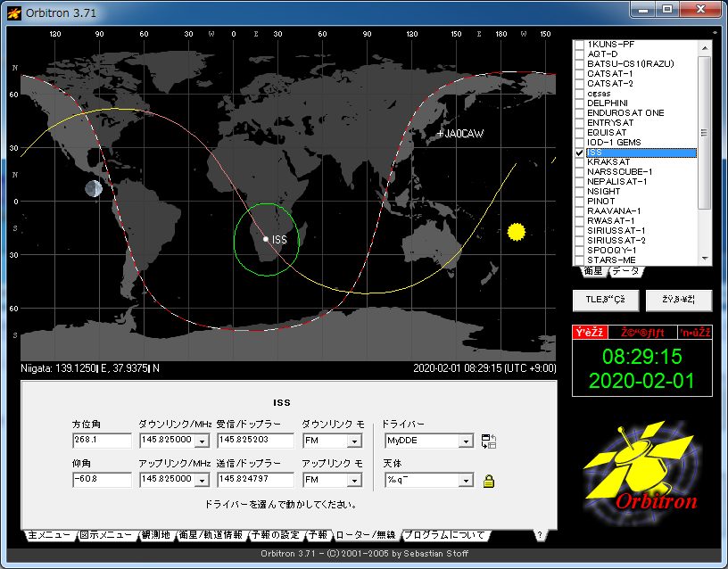The image size is (728, 569).
Task: Click satellite list scrollbar down arrow
Action: coord(705,259)
